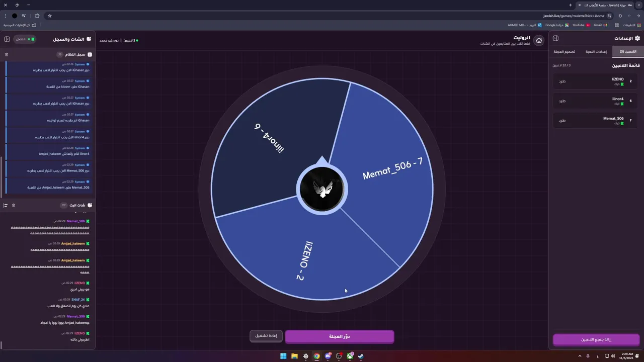Bookmark this page with star icon
The image size is (644, 362).
click(50, 16)
